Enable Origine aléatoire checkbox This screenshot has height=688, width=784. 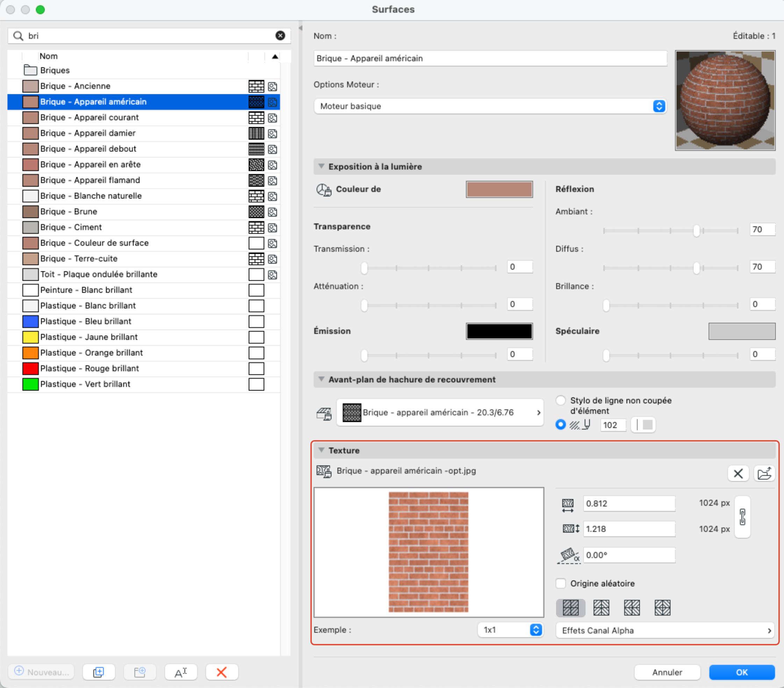pos(560,583)
